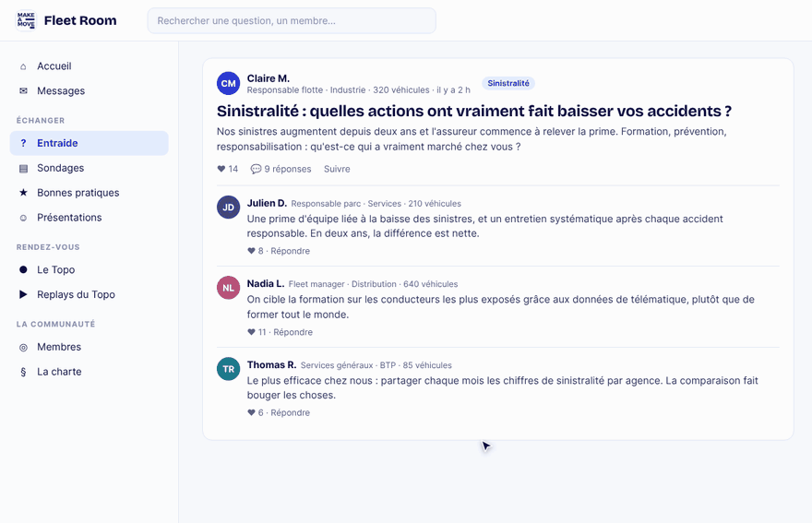This screenshot has height=523, width=812.
Task: Go to Messages in the sidebar
Action: (90, 91)
